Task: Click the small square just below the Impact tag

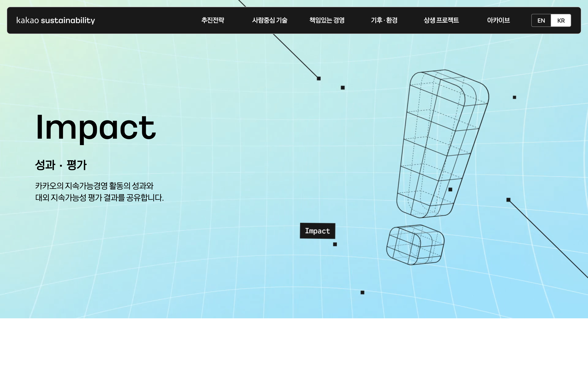Action: (x=335, y=244)
